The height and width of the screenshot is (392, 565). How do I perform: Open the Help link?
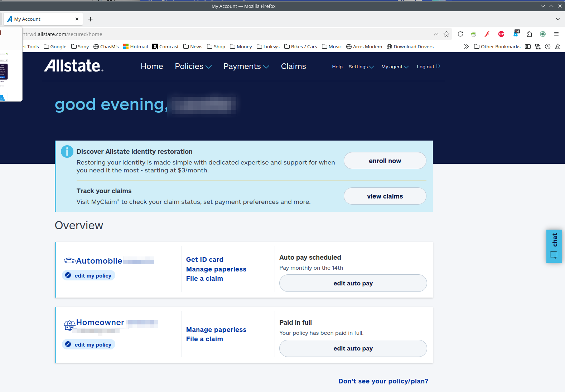(x=337, y=67)
